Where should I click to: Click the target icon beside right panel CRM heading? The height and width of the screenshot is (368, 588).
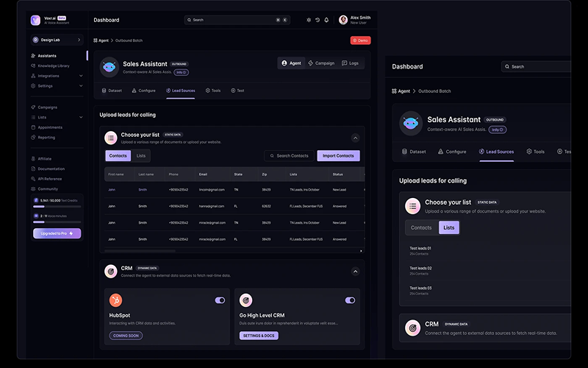point(412,328)
